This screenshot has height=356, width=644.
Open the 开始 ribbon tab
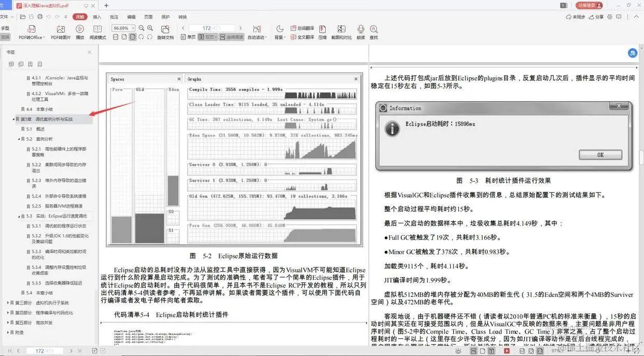coord(80,17)
